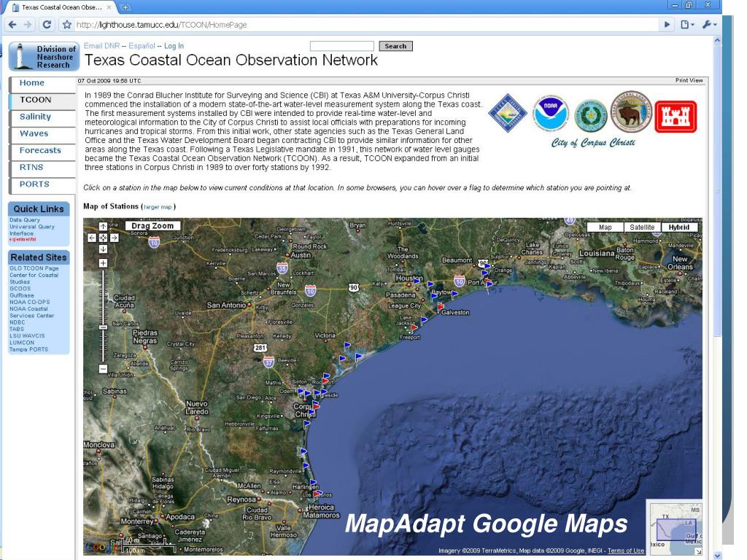Collapse the overview map with the corner arrow
The width and height of the screenshot is (747, 560).
pyautogui.click(x=698, y=551)
